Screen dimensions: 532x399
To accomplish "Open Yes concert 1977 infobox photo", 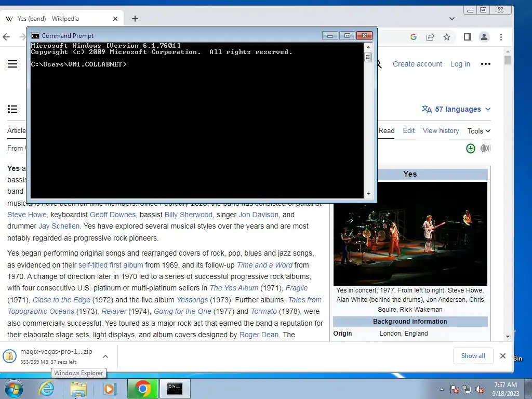I will (410, 234).
